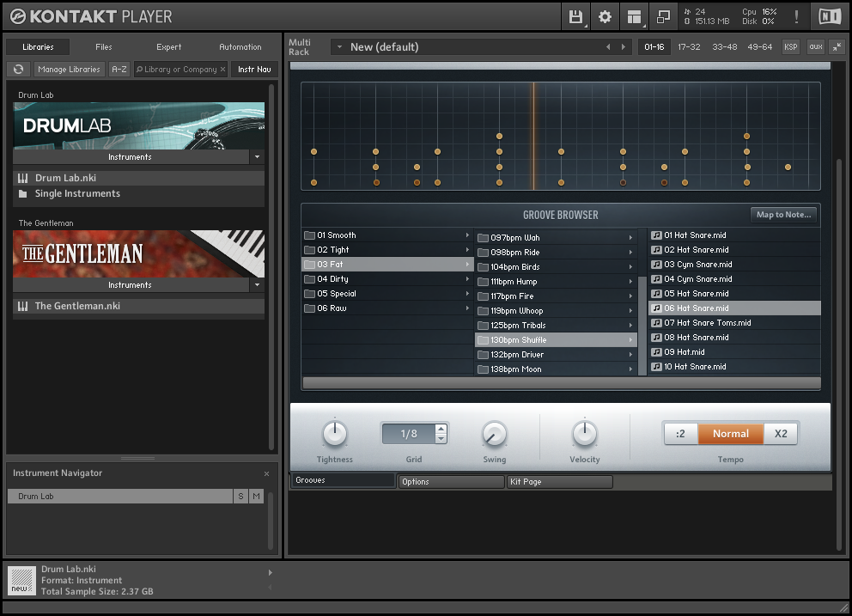
Task: Mute Drum Lab in Instrument Navigator
Action: click(257, 497)
